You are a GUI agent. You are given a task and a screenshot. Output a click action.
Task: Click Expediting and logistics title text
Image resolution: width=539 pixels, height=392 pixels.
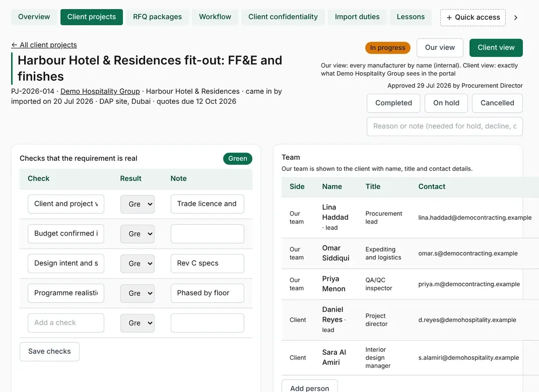tap(383, 253)
